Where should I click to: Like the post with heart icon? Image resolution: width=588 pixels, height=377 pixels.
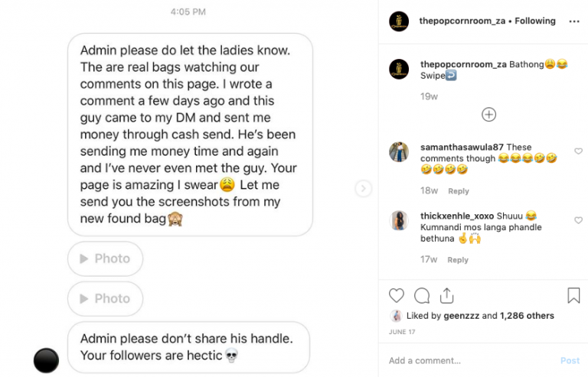[x=397, y=295]
